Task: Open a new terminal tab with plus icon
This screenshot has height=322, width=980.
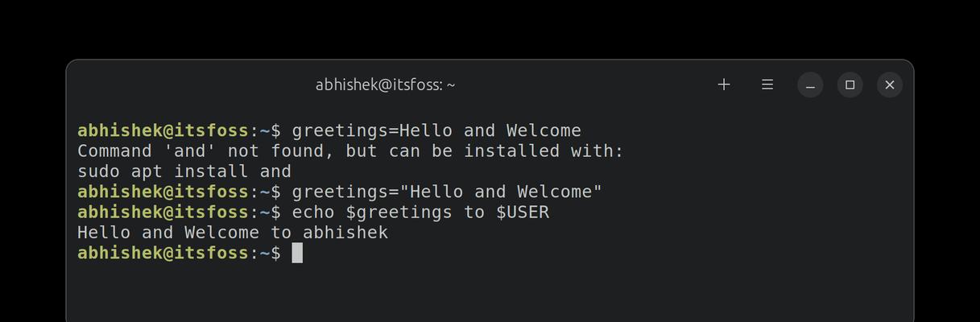Action: [724, 85]
